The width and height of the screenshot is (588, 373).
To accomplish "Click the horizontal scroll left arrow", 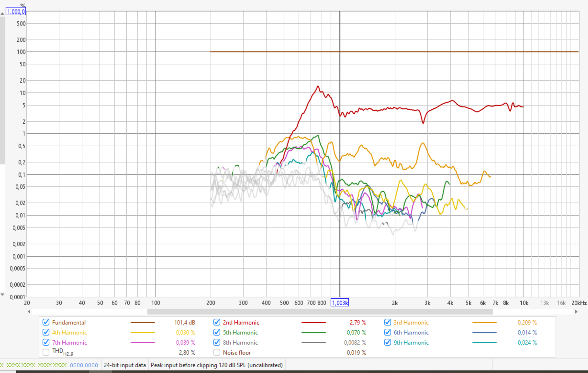I will [x=29, y=311].
